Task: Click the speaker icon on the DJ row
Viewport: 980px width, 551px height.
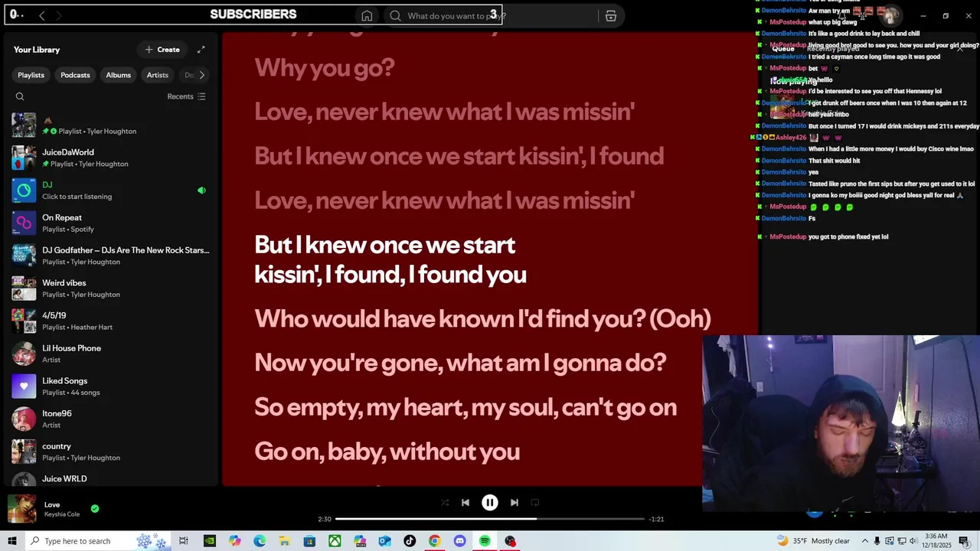Action: 201,191
